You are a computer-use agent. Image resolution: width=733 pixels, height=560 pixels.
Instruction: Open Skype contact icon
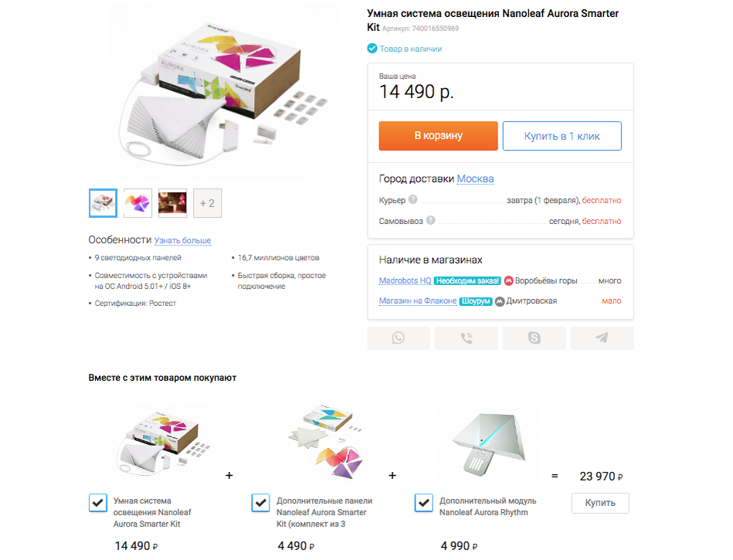pyautogui.click(x=534, y=338)
